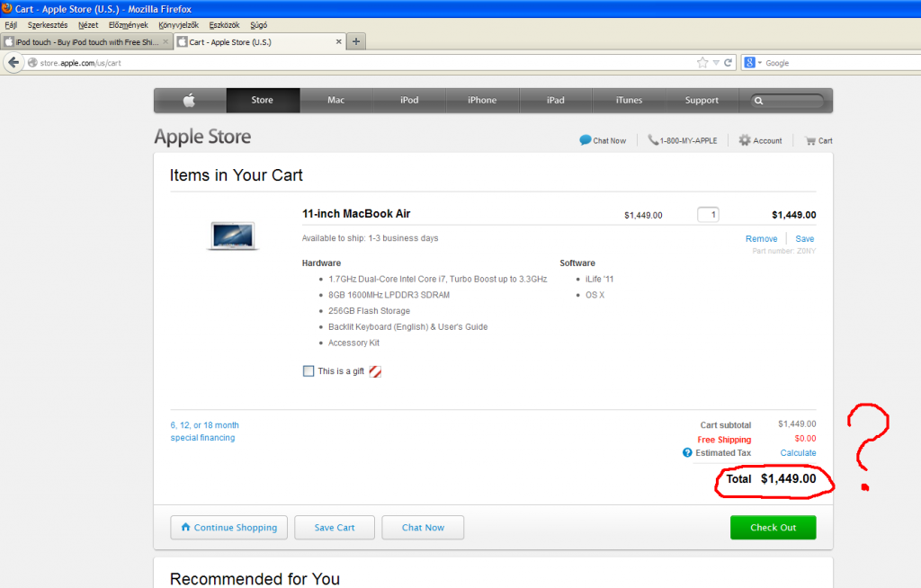
Task: Select the Cart - Apple Store (U.S.) tab
Action: point(260,41)
